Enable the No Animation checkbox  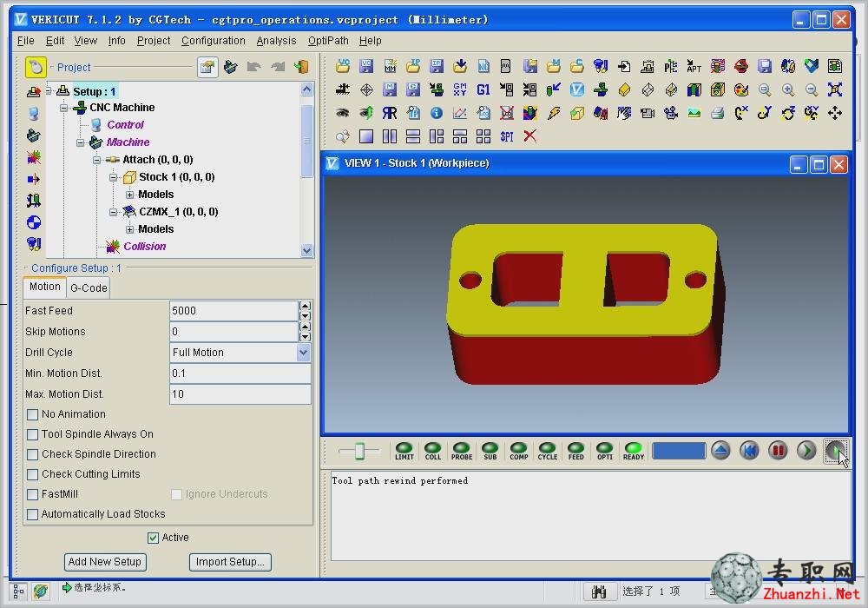33,414
